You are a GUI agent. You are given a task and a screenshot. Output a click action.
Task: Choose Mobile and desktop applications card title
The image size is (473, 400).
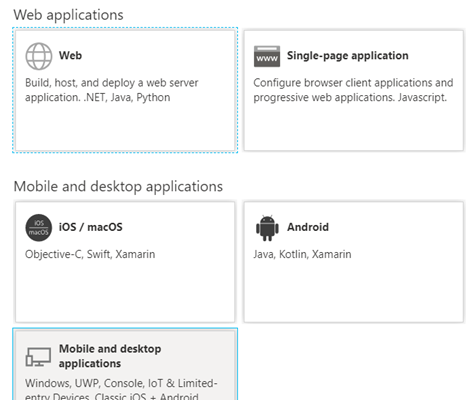click(x=110, y=356)
